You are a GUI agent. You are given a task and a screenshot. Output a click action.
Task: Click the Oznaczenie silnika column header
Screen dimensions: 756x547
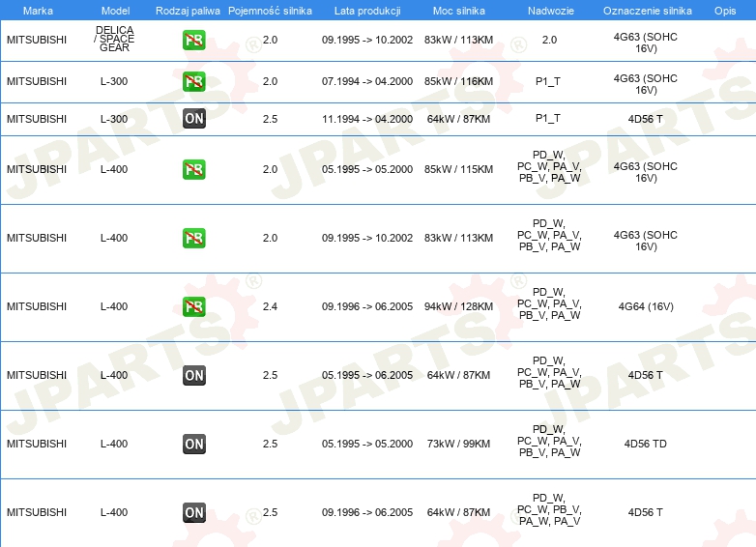(x=647, y=11)
